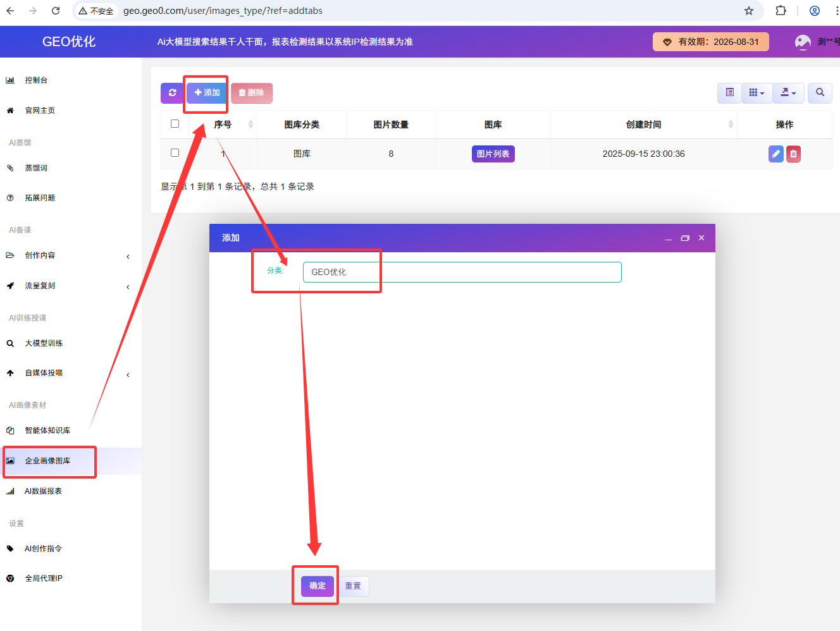Sort table by 创建时间 column
Screen dimensions: 840x631
tap(643, 125)
